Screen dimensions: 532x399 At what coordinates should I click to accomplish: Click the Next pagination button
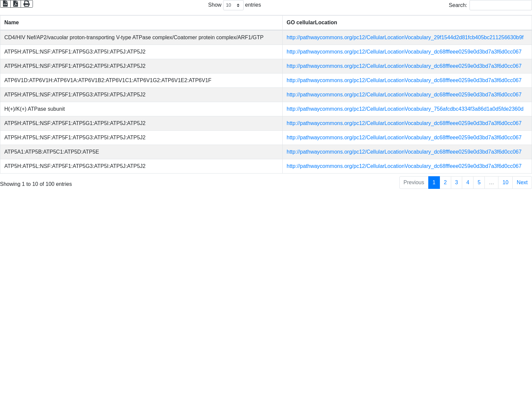click(522, 183)
